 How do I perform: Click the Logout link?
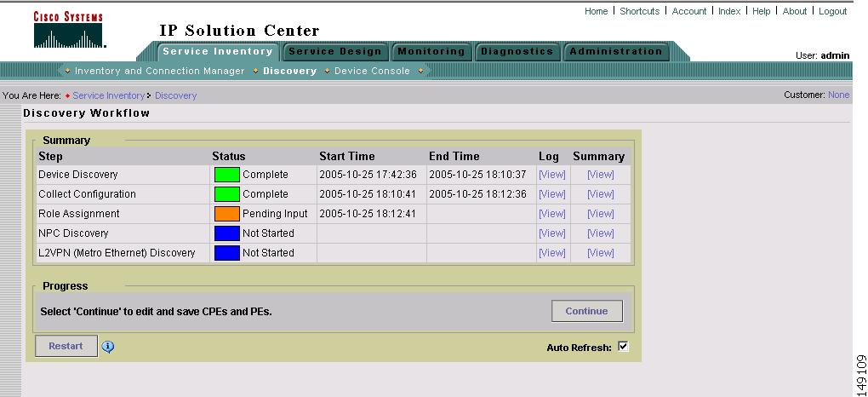(832, 11)
